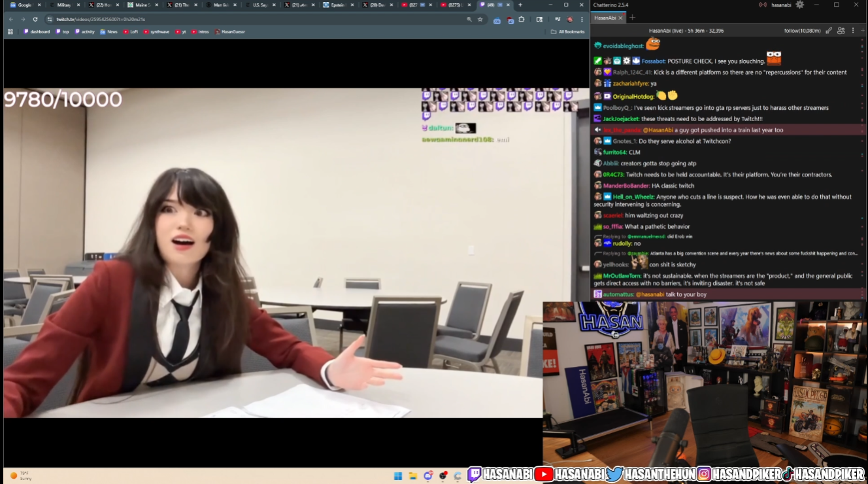Switch to the Epstein browser tab

[339, 5]
